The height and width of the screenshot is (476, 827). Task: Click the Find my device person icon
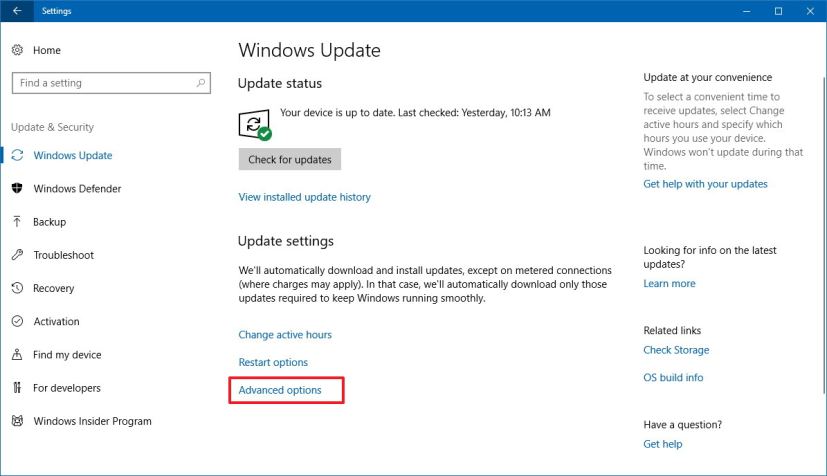(17, 354)
